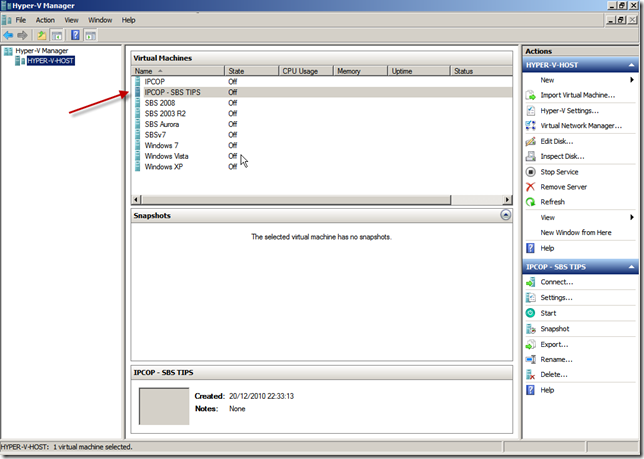Open the Window menu
Screen dimensions: 644x459
point(100,20)
